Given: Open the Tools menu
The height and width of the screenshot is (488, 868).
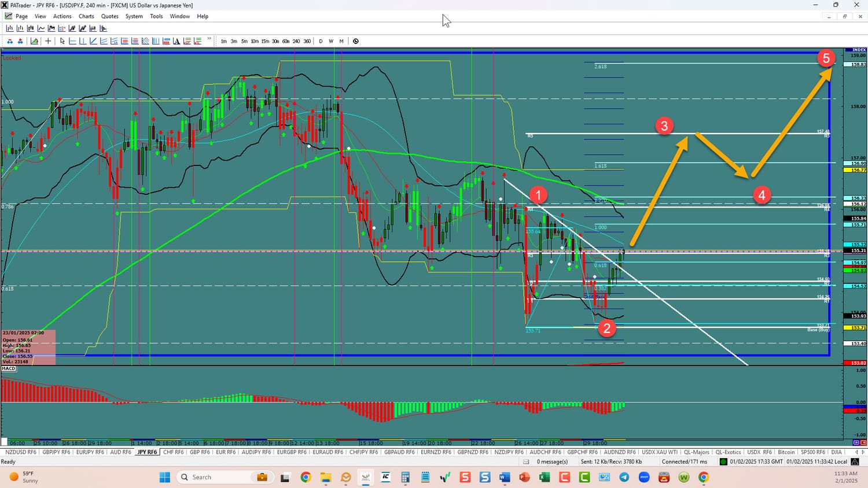Looking at the screenshot, I should tap(156, 16).
